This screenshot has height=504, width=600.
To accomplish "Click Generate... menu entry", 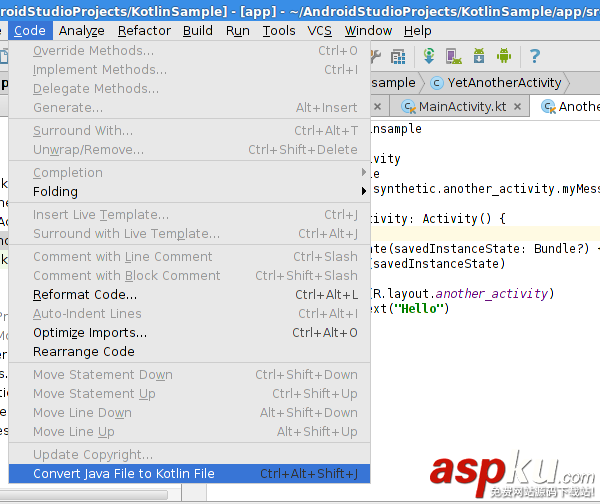I will coord(189,108).
